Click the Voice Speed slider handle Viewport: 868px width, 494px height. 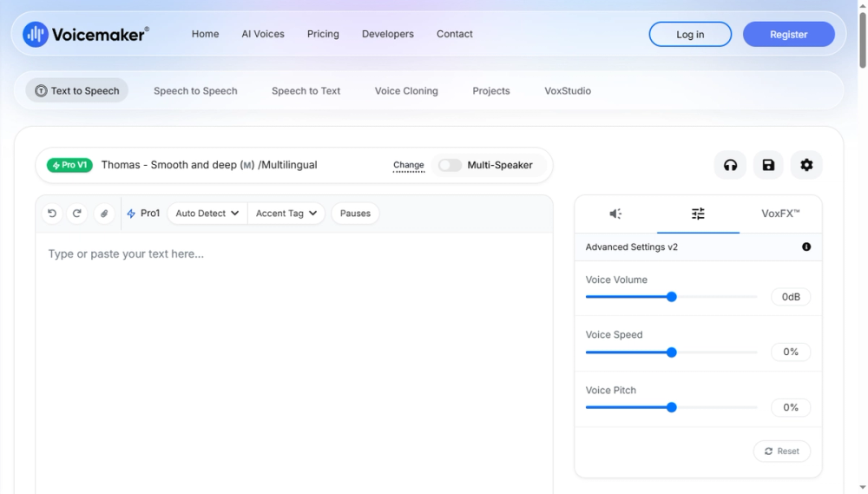672,352
